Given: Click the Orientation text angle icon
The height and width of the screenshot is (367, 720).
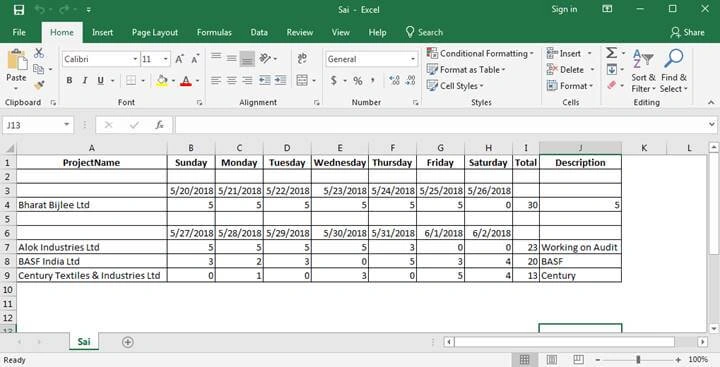Looking at the screenshot, I should tap(265, 58).
